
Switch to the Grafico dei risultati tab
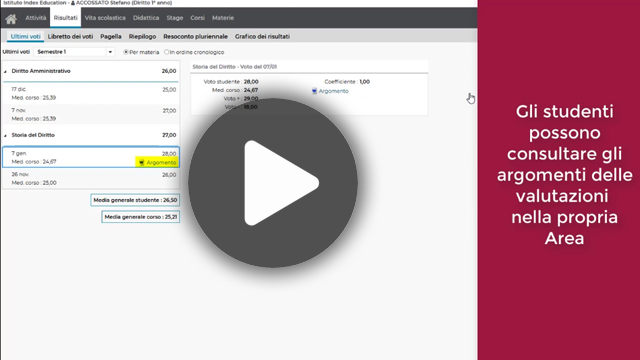coord(262,36)
